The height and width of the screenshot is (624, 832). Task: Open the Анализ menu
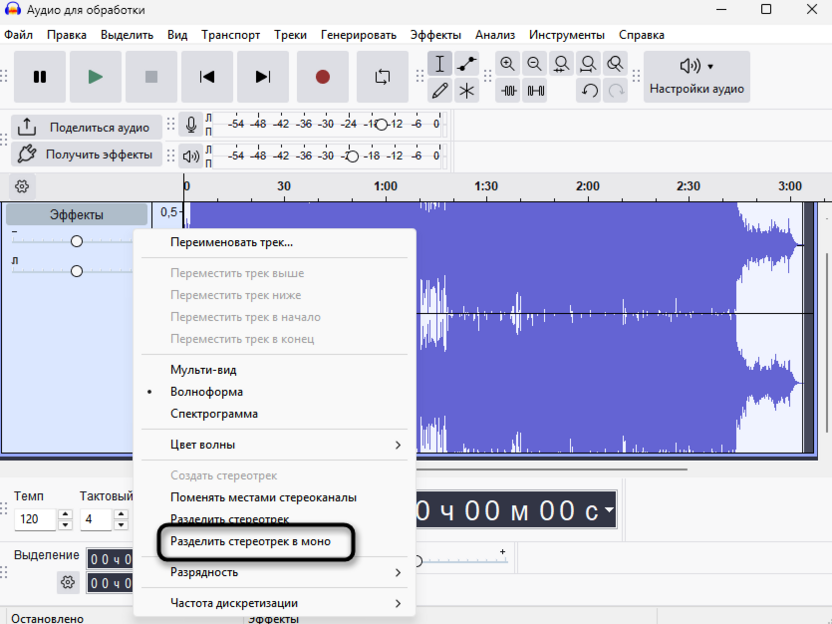coord(495,35)
